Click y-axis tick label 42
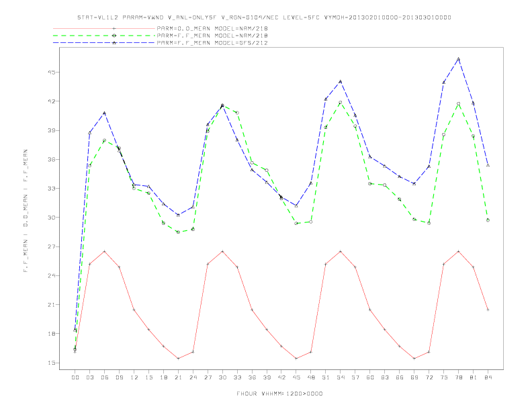 click(51, 101)
